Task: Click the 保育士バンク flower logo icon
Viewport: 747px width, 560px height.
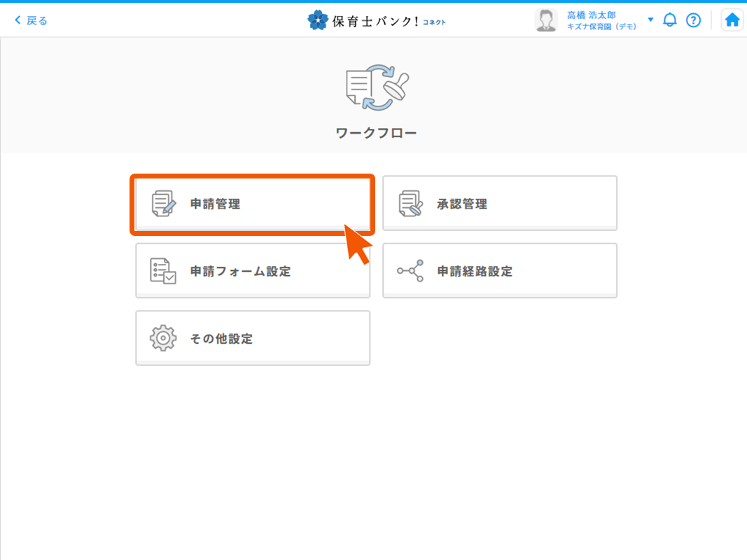Action: point(317,20)
